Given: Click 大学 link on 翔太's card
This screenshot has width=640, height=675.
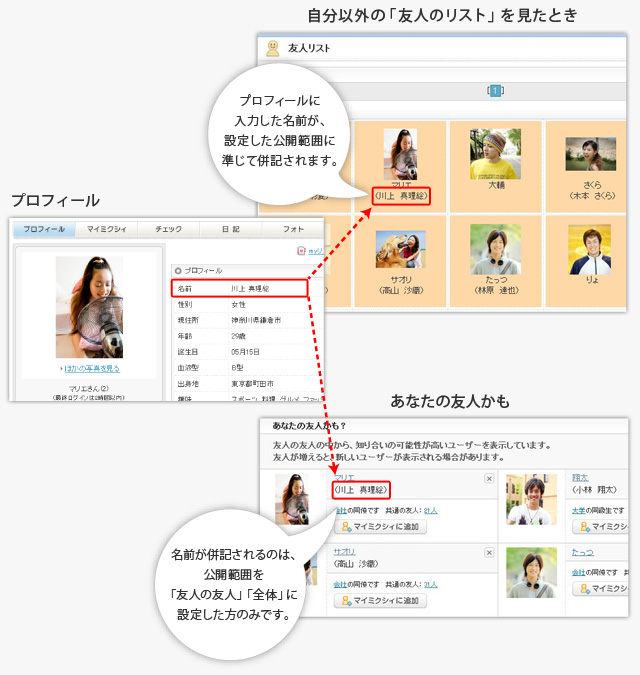Looking at the screenshot, I should click(578, 511).
